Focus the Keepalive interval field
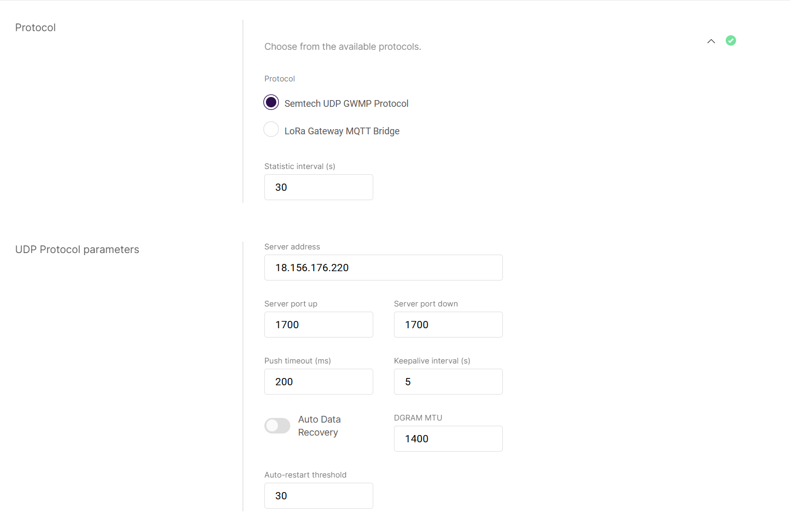 point(448,382)
